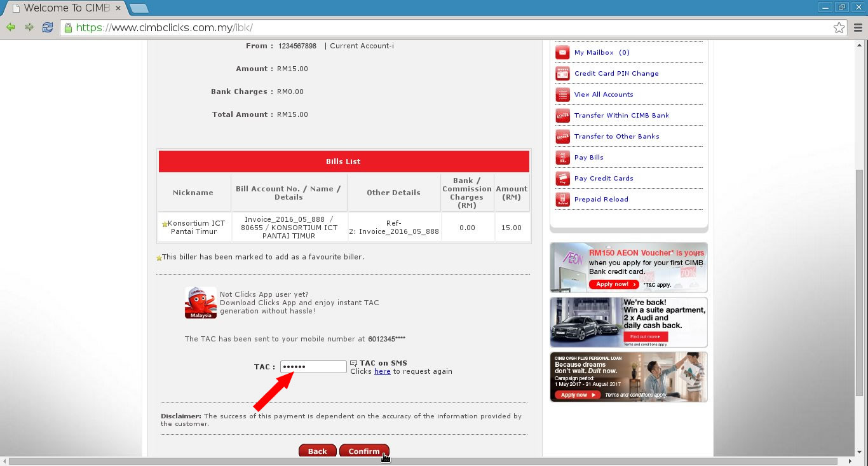
Task: Click the My Mailbox envelope icon
Action: (x=562, y=52)
